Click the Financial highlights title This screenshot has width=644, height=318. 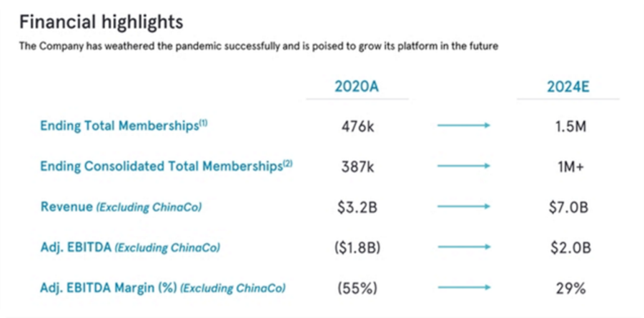(101, 22)
